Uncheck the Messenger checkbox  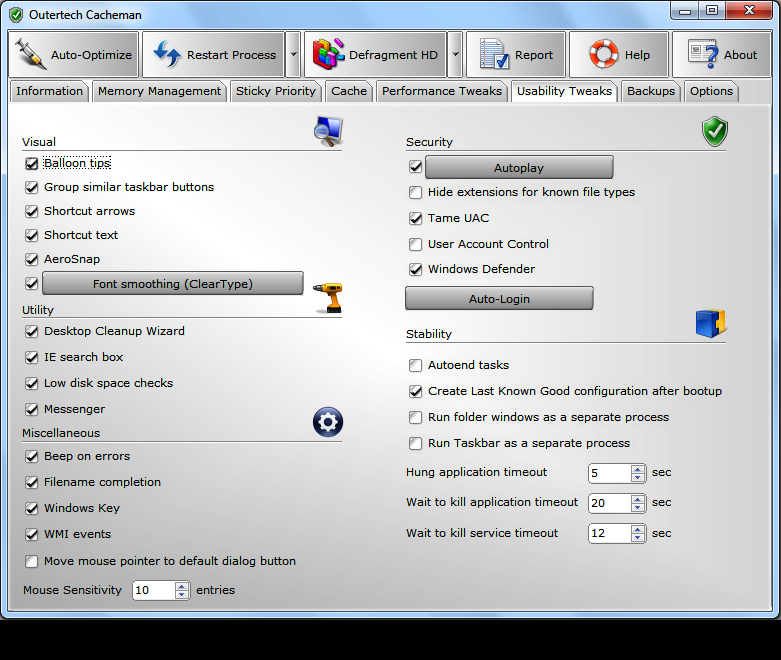click(x=31, y=409)
